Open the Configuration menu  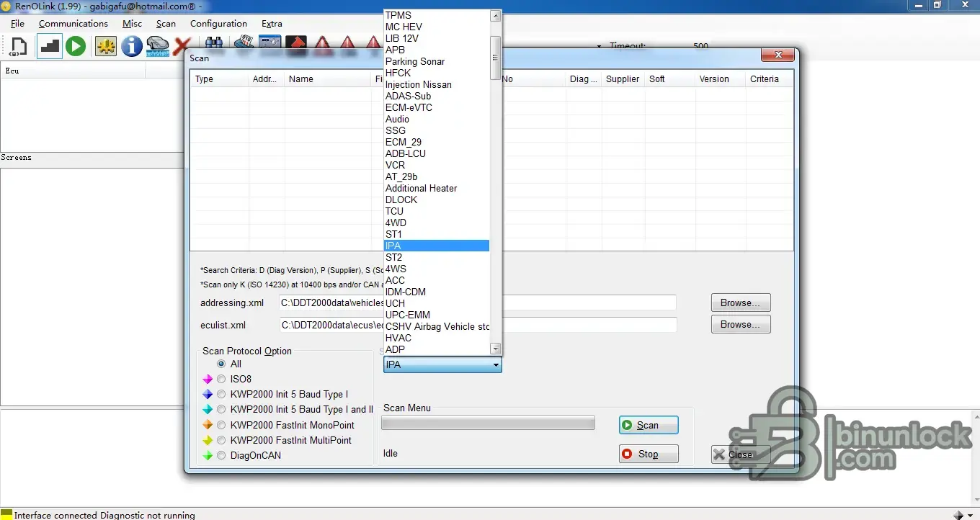tap(218, 24)
